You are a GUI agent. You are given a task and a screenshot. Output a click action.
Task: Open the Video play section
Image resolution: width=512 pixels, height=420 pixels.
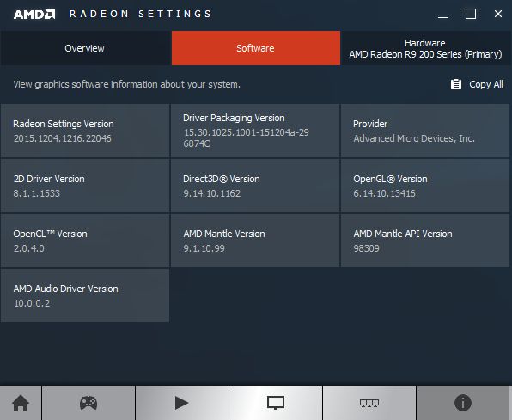182,403
